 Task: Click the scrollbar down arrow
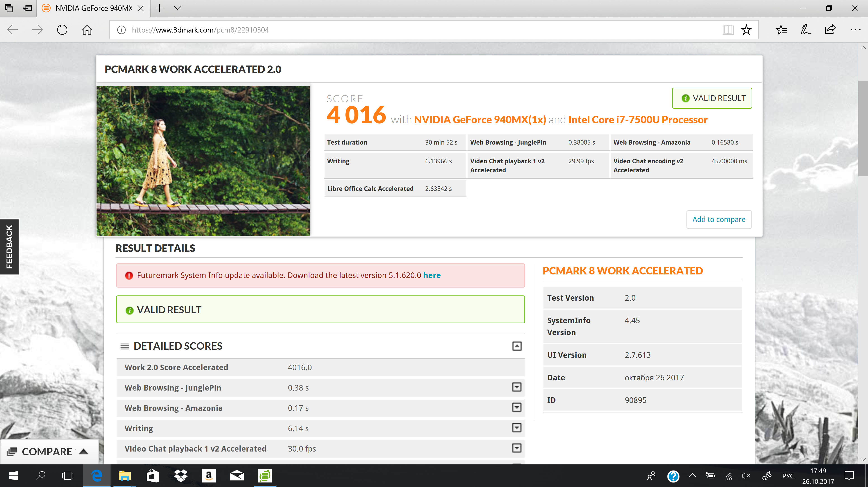pyautogui.click(x=863, y=459)
